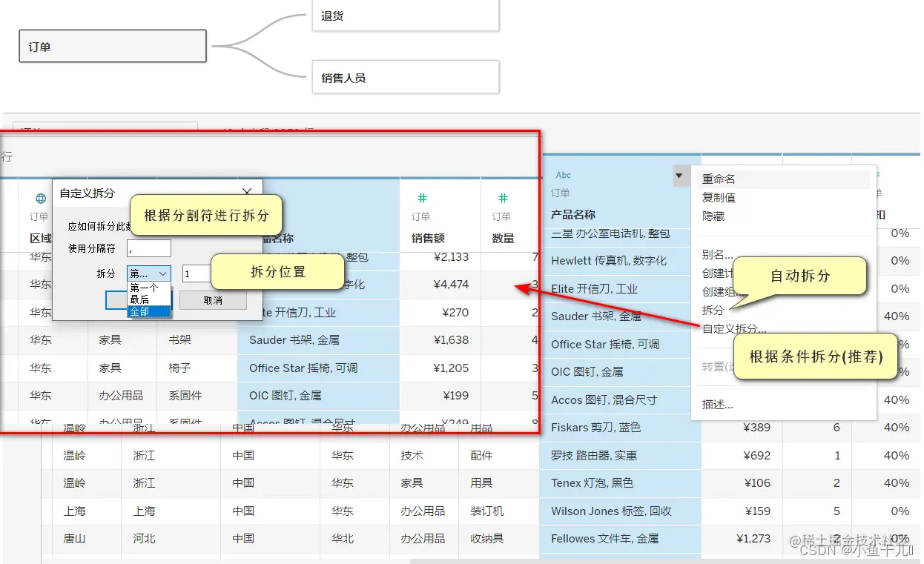Click the 取消 button in the dialog
Image resolution: width=924 pixels, height=564 pixels.
pyautogui.click(x=213, y=300)
